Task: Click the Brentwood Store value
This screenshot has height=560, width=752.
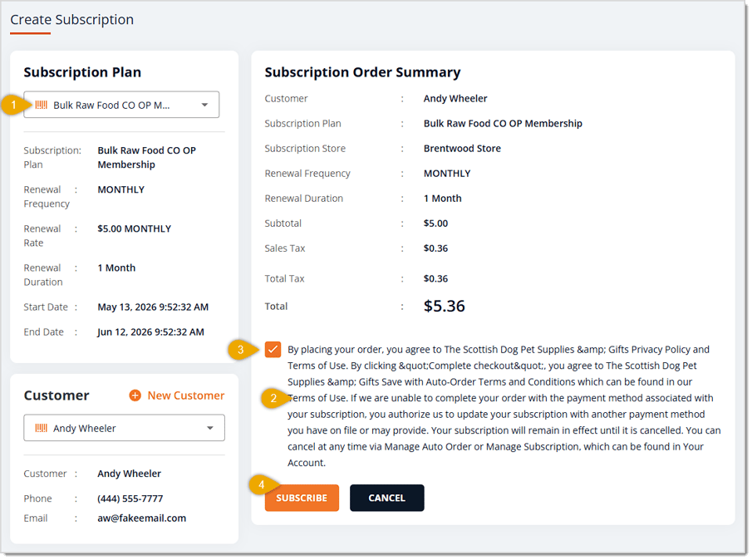Action: tap(462, 149)
